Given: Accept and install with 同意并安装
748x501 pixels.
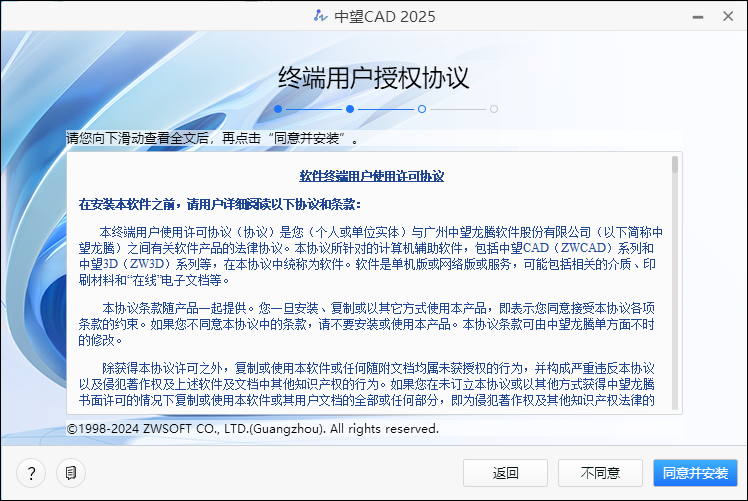Looking at the screenshot, I should point(695,473).
